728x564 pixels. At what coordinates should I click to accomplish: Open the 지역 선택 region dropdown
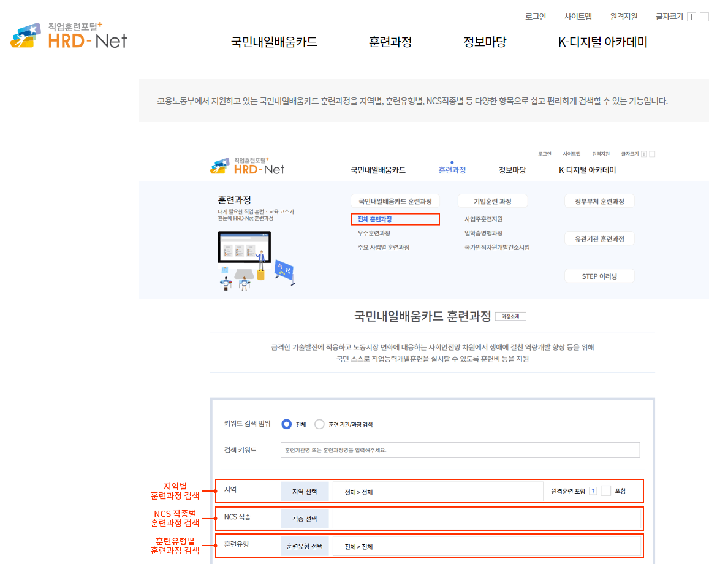click(x=305, y=491)
